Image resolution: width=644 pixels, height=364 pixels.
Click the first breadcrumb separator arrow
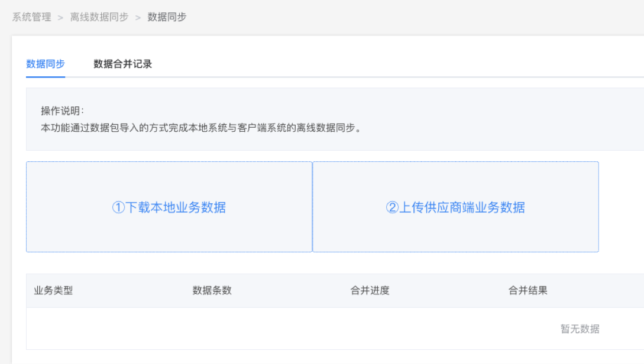[x=60, y=18]
